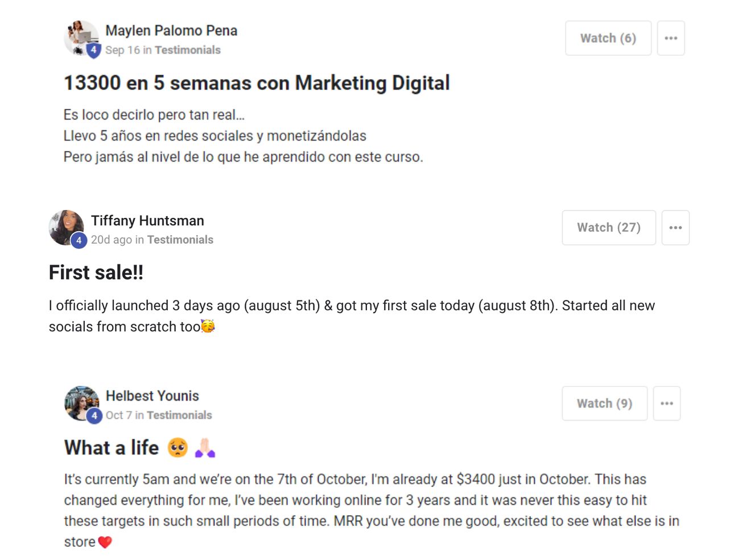Open Helbest Younis's avatar image

80,401
